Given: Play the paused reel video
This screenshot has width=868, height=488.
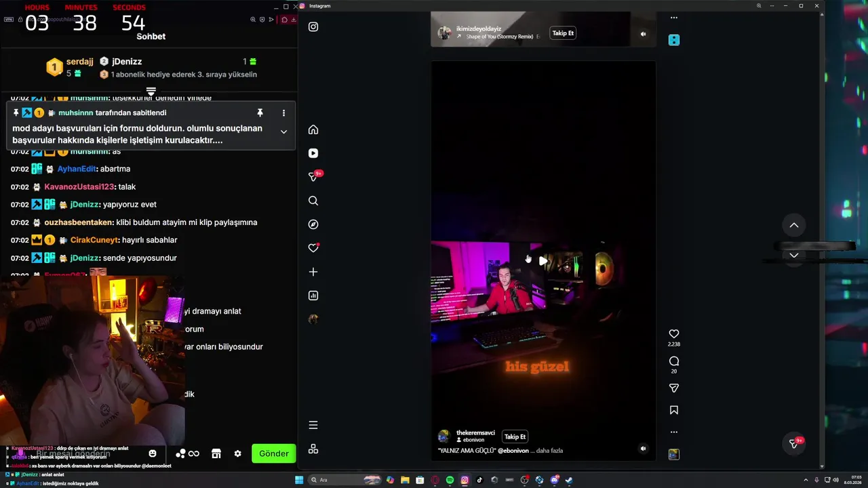Looking at the screenshot, I should pyautogui.click(x=543, y=260).
